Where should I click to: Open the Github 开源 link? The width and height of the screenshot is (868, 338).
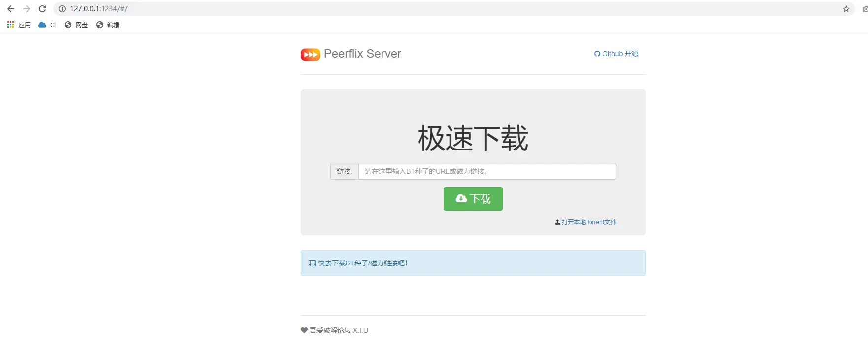coord(616,54)
